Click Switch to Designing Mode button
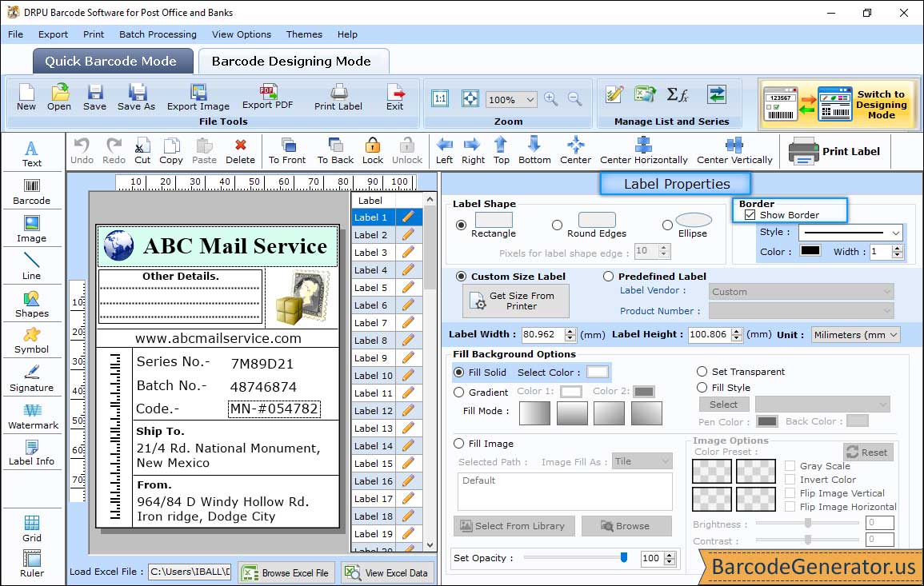 pyautogui.click(x=839, y=105)
